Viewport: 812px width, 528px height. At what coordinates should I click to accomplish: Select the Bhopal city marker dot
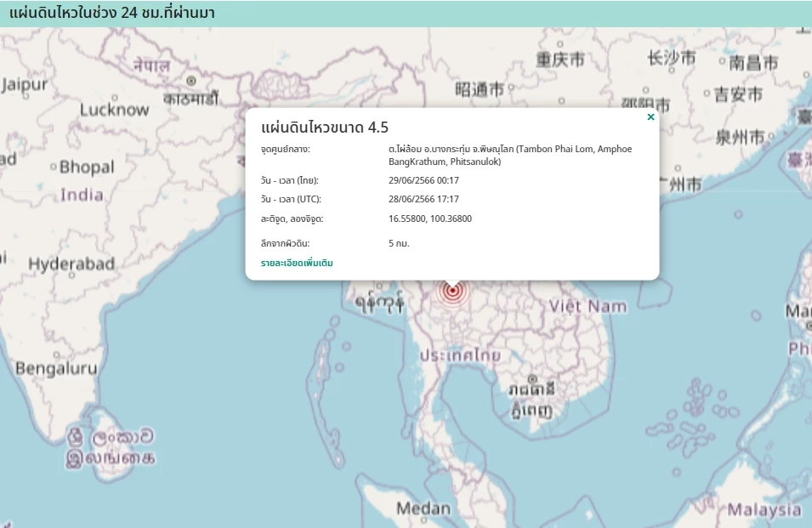(53, 167)
